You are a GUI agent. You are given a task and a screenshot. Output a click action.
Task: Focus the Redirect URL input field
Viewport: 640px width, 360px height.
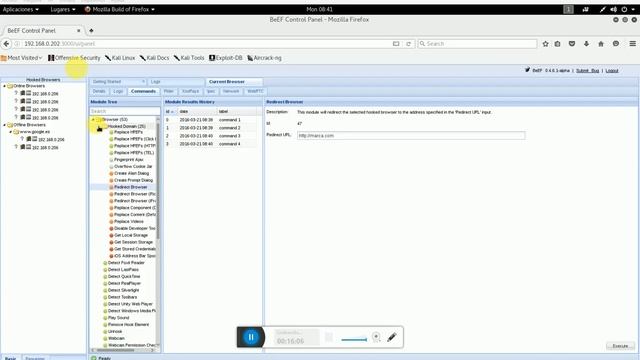click(411, 136)
